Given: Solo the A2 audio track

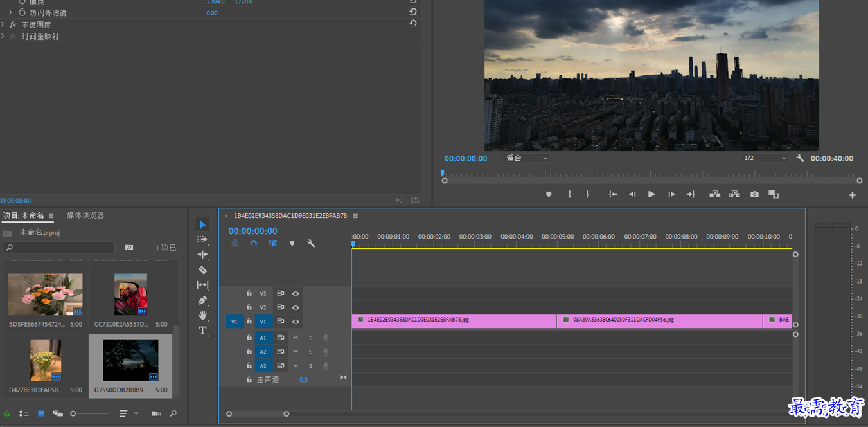Looking at the screenshot, I should coord(311,352).
